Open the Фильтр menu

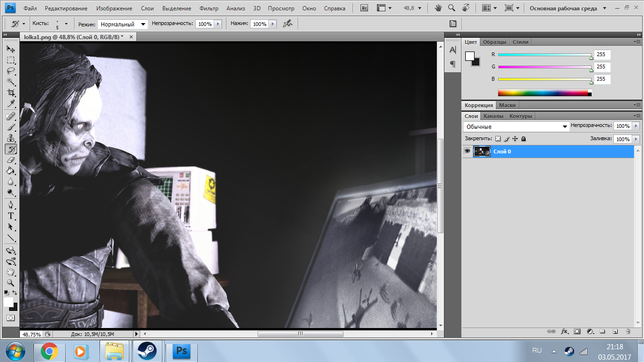[x=209, y=8]
